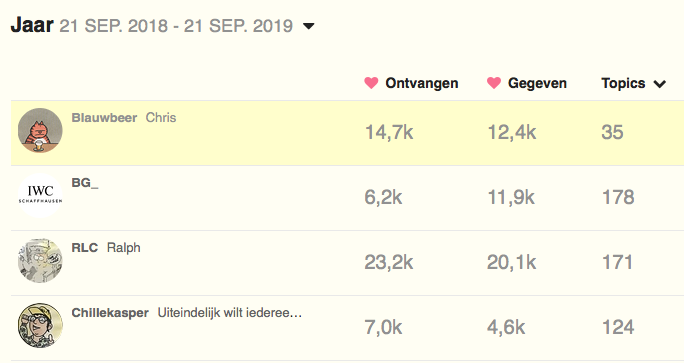Click the pink heart beside Gegeven
The width and height of the screenshot is (684, 363).
point(494,83)
